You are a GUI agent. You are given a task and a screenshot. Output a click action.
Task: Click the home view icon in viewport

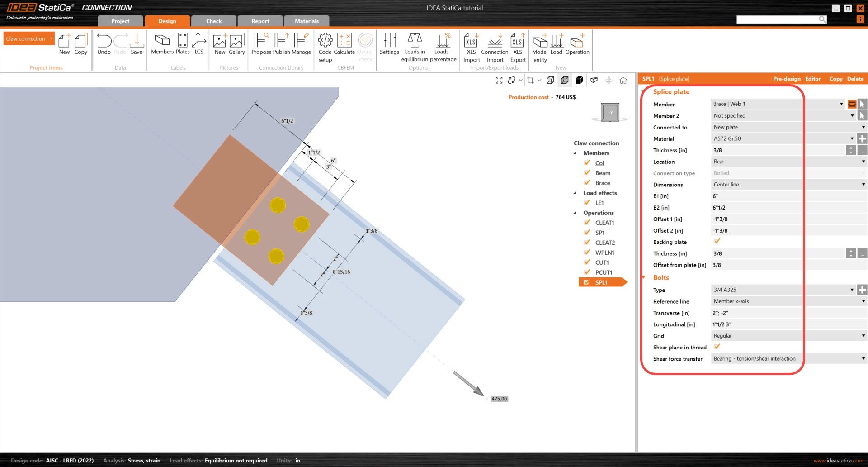[623, 81]
